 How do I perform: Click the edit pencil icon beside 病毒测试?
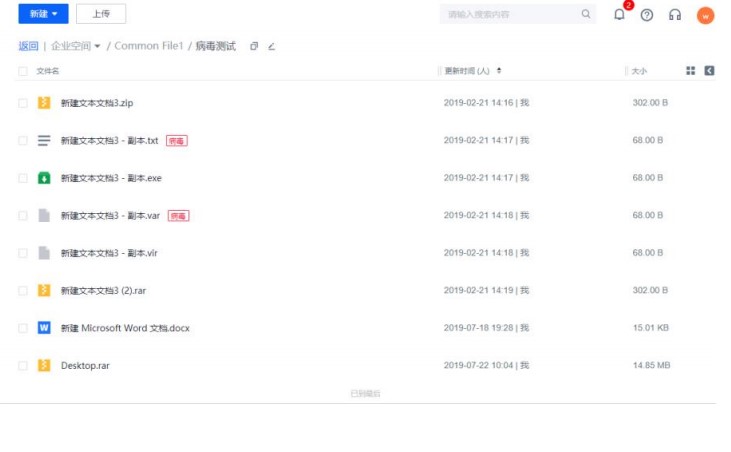tap(272, 46)
